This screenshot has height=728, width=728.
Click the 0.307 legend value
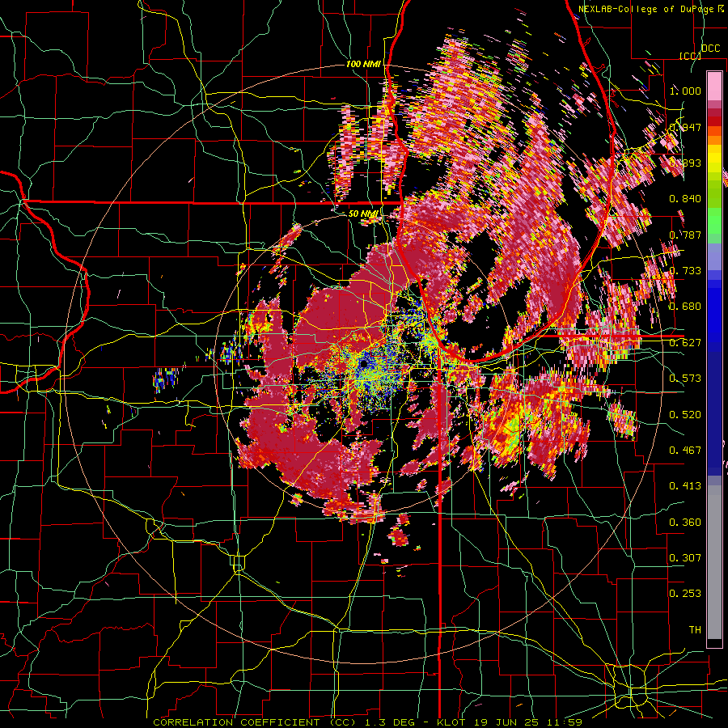click(685, 558)
